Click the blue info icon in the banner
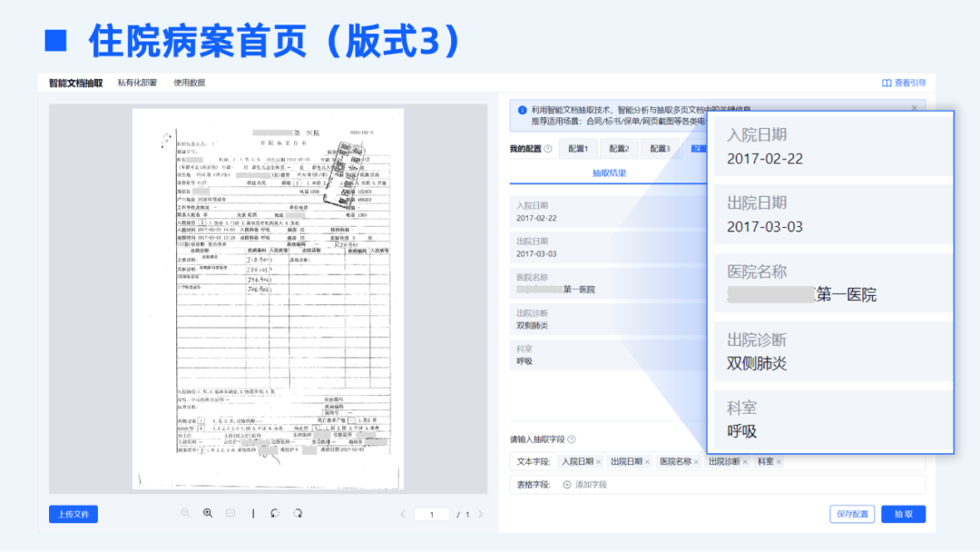This screenshot has width=980, height=552. (522, 110)
